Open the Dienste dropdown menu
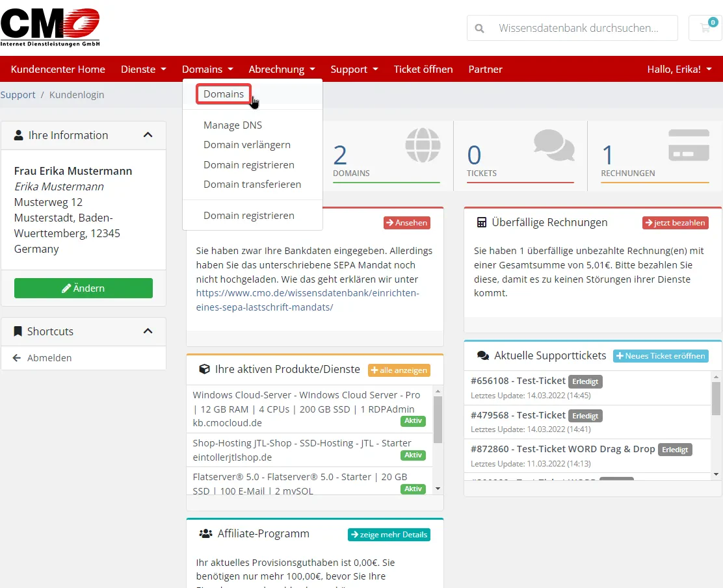The height and width of the screenshot is (588, 723). (x=144, y=69)
